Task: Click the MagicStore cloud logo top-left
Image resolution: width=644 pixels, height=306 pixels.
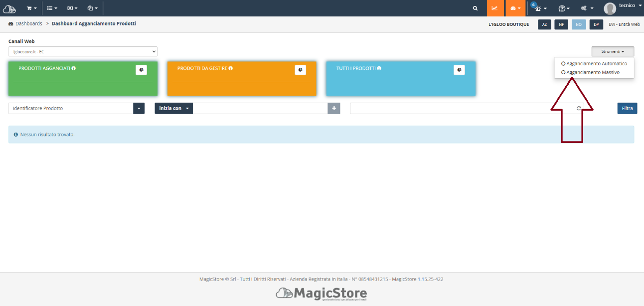Action: pos(9,8)
